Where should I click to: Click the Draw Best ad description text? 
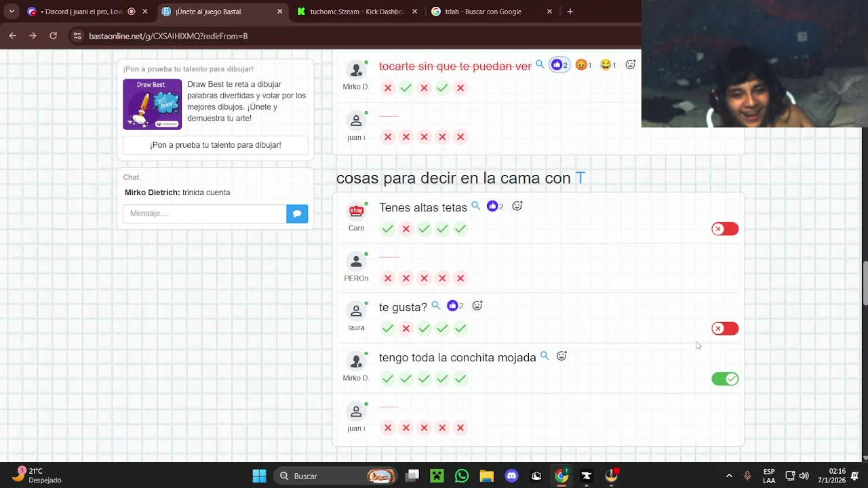pyautogui.click(x=247, y=101)
